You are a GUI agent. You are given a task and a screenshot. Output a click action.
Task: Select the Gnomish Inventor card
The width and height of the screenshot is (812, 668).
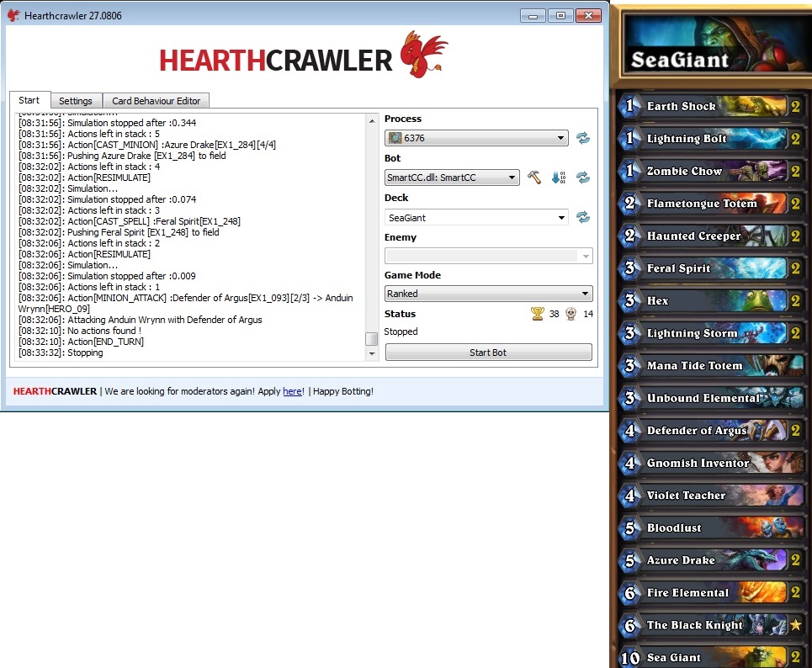coord(711,463)
